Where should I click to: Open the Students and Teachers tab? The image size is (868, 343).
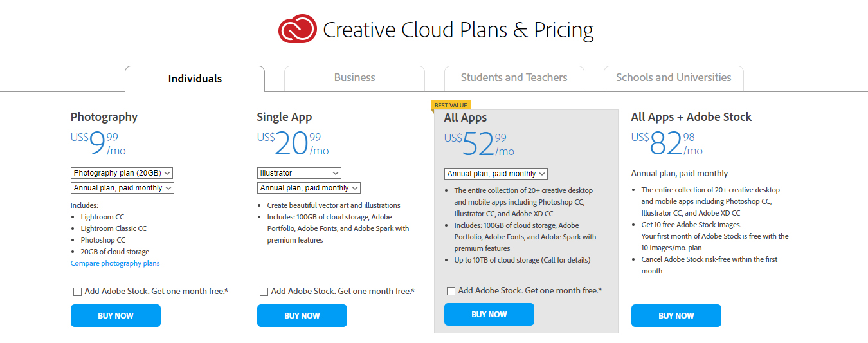514,78
